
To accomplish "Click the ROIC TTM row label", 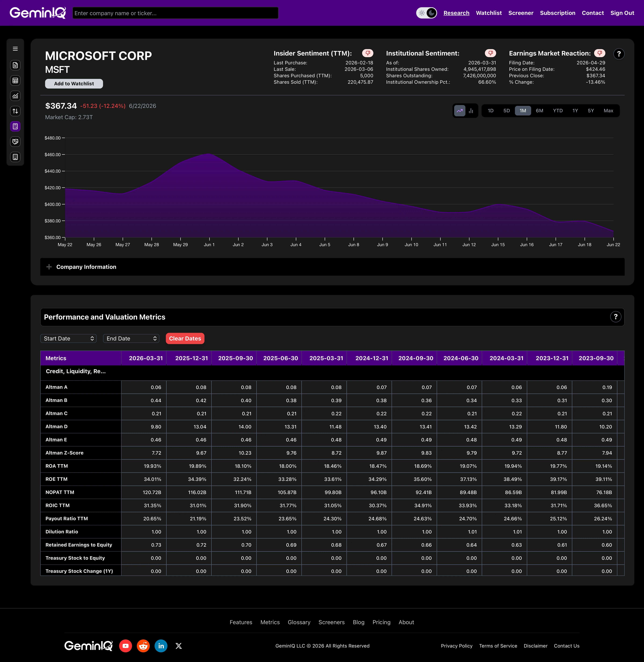I will tap(58, 505).
